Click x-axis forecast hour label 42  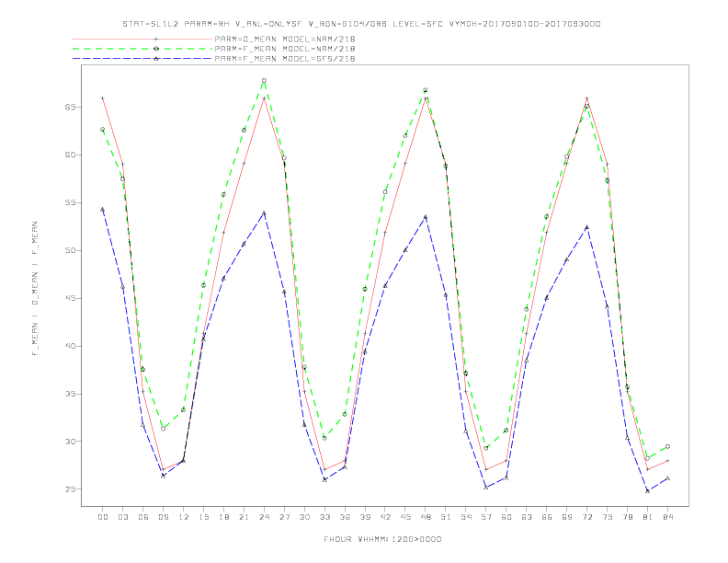click(385, 517)
